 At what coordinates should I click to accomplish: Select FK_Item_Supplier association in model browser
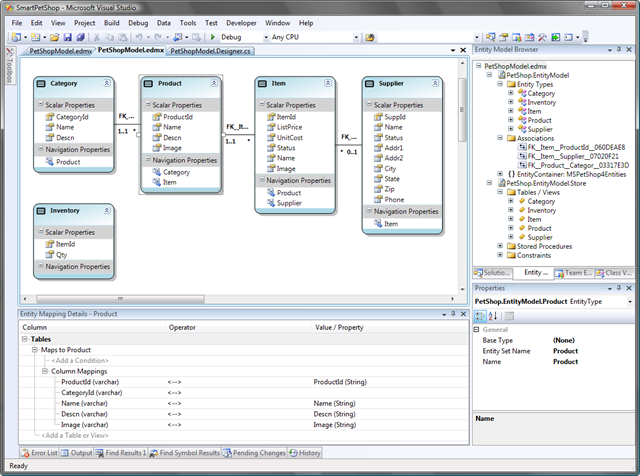click(x=573, y=156)
